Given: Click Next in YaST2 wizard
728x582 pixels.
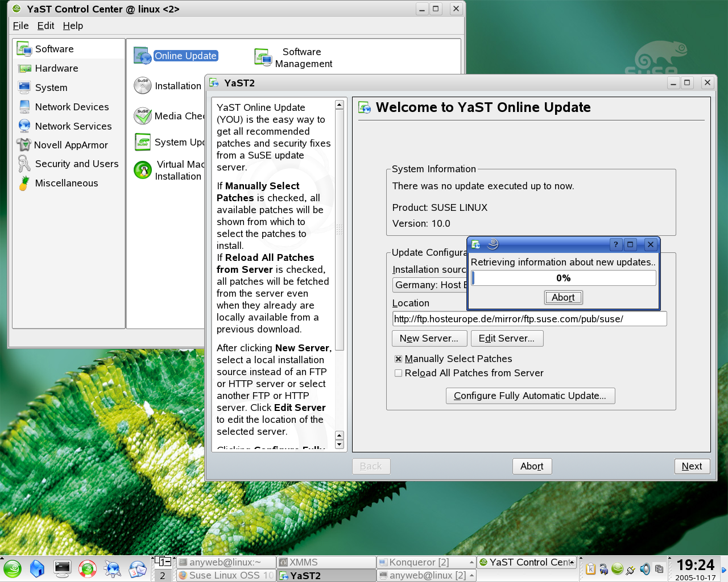Looking at the screenshot, I should pos(692,467).
